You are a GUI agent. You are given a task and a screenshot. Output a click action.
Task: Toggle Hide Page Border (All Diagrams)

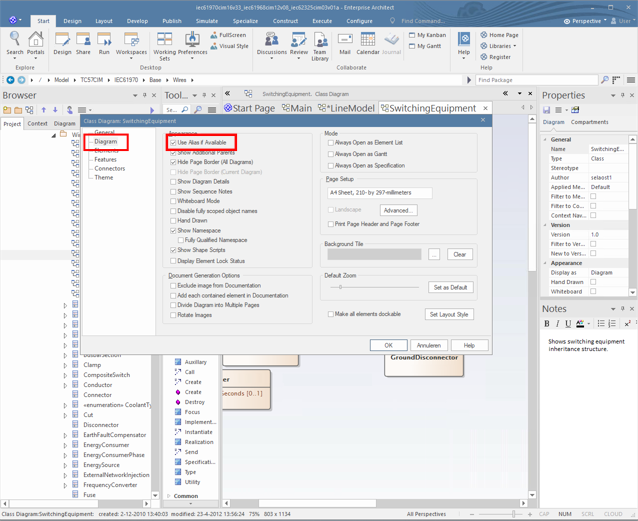[x=173, y=162]
